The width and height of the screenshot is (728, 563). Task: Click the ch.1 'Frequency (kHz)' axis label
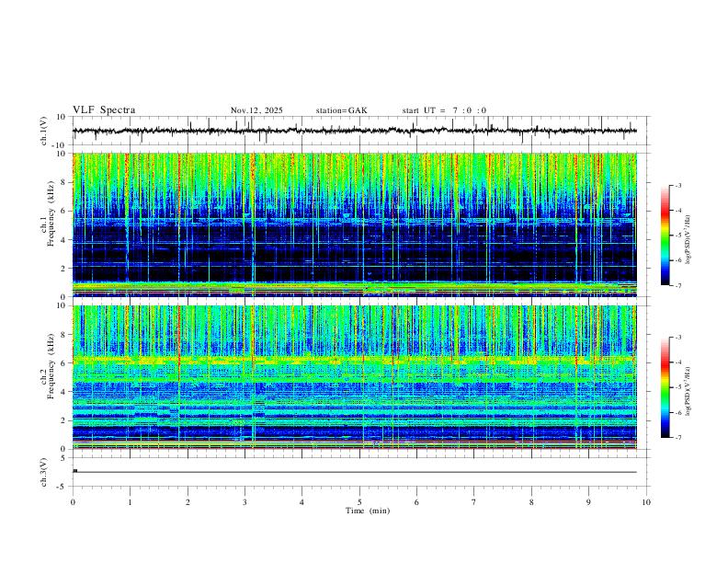pyautogui.click(x=51, y=213)
